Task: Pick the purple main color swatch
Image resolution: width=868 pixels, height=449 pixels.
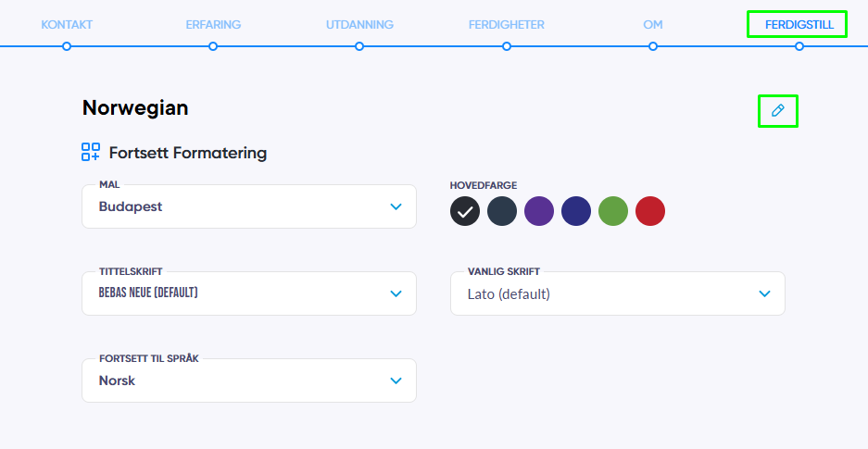Action: [x=539, y=211]
